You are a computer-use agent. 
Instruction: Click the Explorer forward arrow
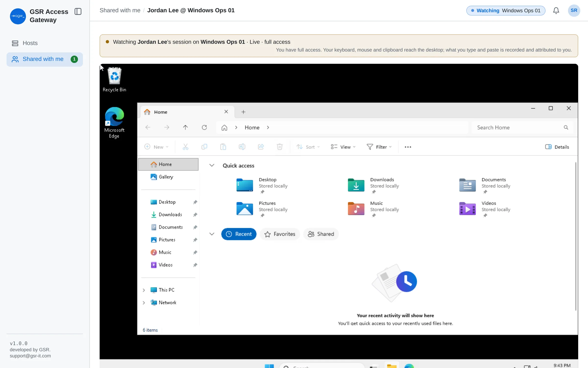[167, 127]
